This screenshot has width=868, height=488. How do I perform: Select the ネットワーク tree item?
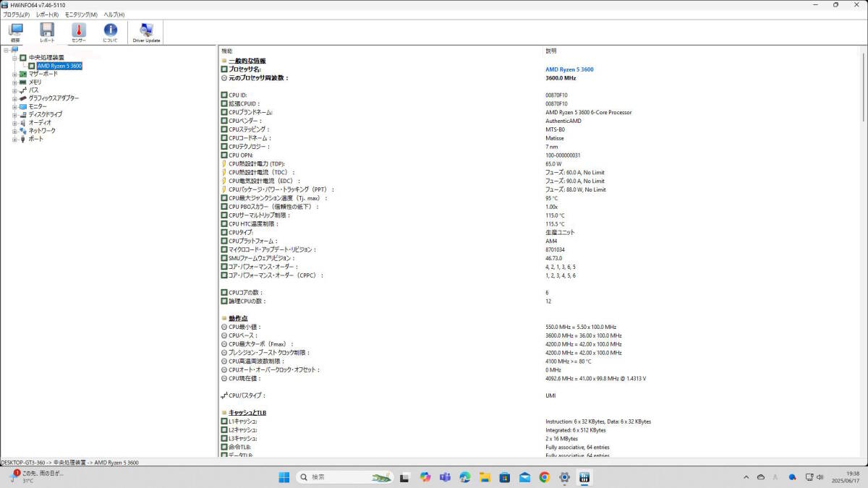pyautogui.click(x=42, y=131)
